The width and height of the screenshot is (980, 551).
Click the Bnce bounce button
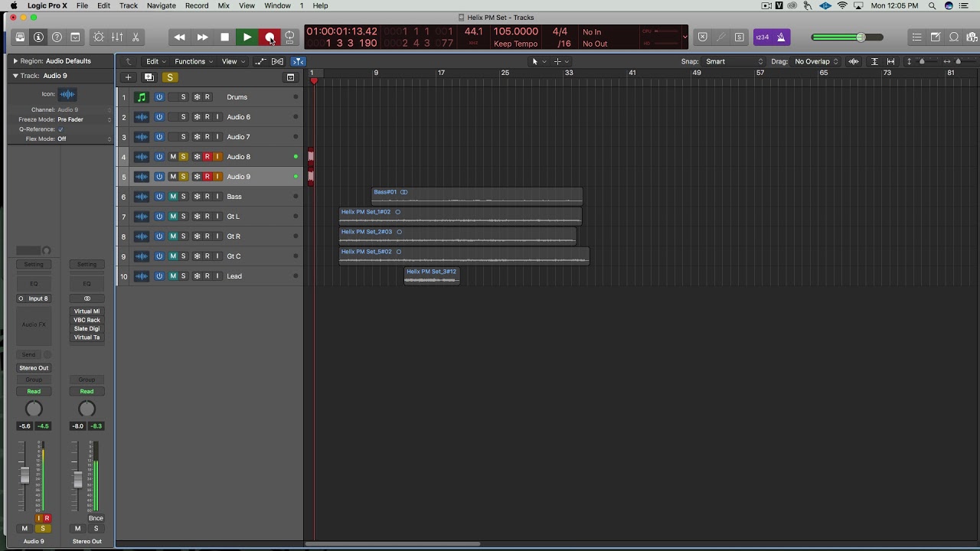click(96, 518)
